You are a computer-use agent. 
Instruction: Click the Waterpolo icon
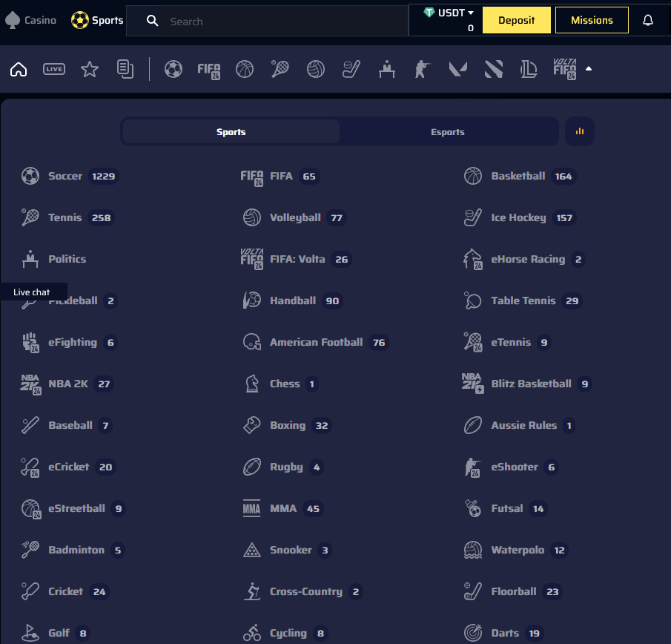473,550
